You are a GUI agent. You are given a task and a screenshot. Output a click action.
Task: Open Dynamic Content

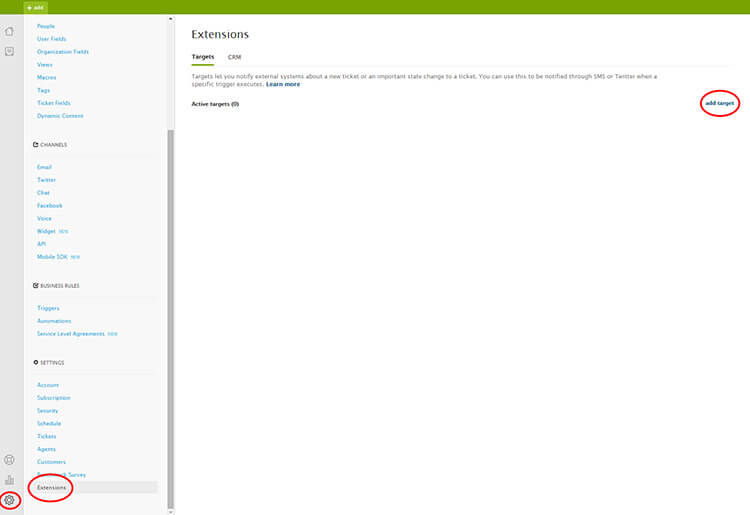click(60, 116)
